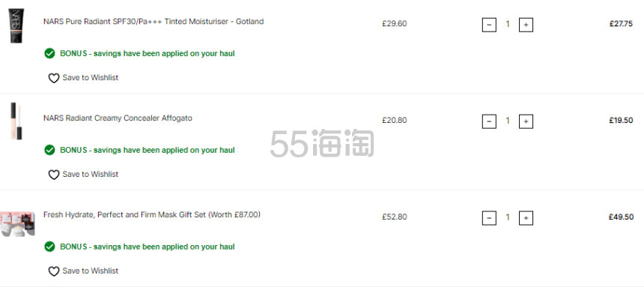Click heart icon for Fresh Mask Gift Set

54,271
